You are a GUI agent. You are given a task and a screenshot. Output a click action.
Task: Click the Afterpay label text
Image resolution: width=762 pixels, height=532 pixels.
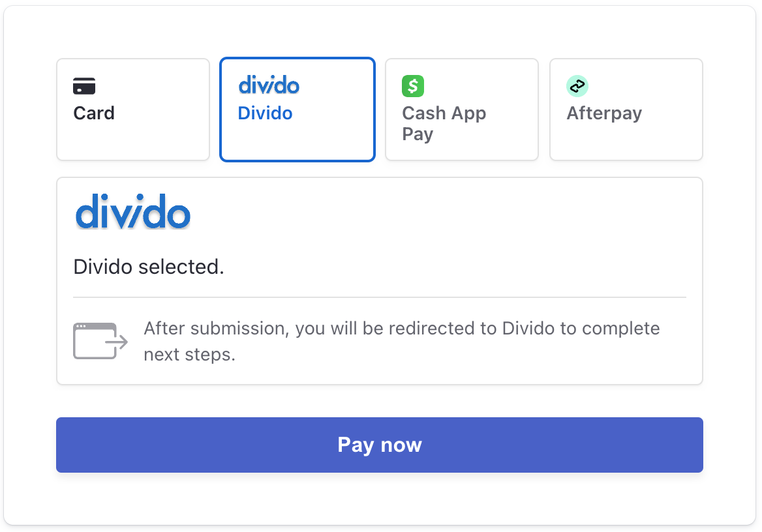pyautogui.click(x=603, y=113)
